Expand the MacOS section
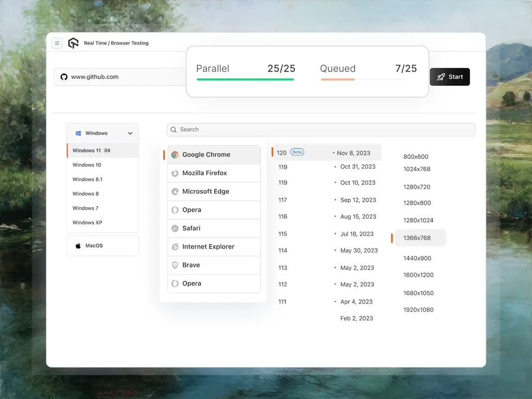The height and width of the screenshot is (399, 532). click(103, 246)
